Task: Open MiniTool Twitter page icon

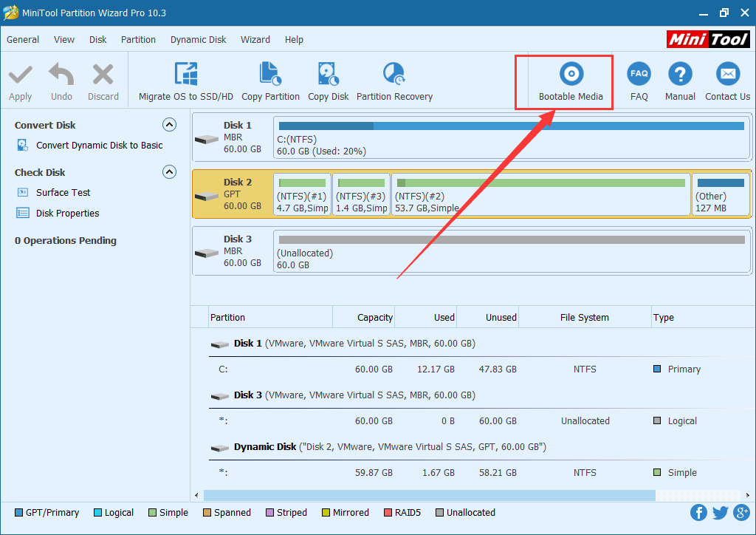Action: [721, 512]
